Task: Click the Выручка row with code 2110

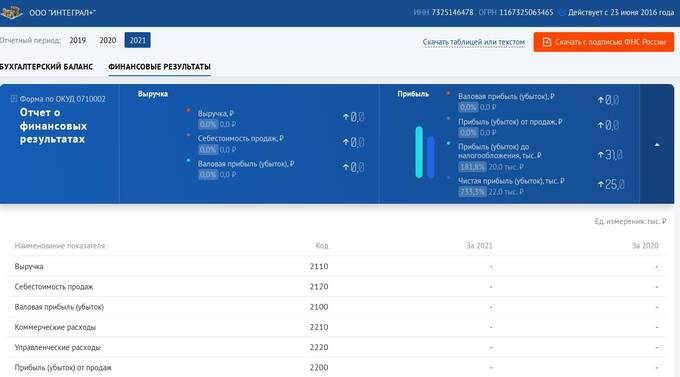Action: click(x=337, y=266)
